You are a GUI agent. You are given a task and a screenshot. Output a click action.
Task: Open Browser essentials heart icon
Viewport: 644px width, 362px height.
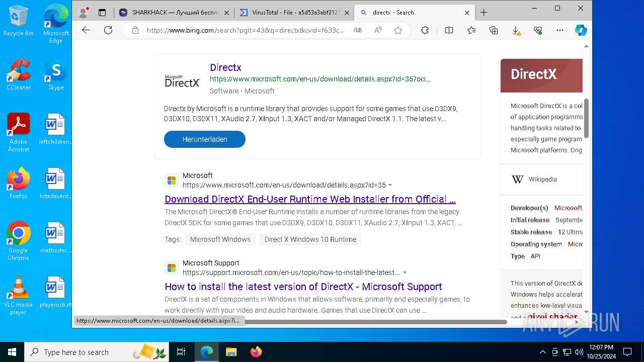tap(538, 30)
